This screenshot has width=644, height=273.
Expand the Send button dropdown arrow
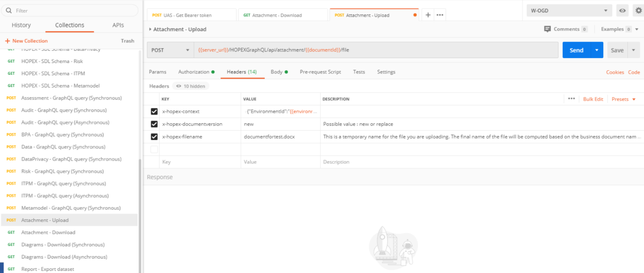pos(596,50)
